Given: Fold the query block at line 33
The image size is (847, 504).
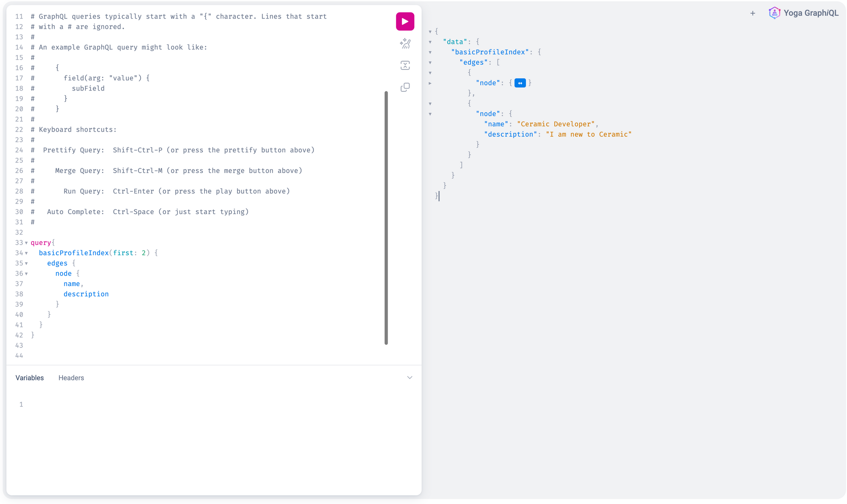Looking at the screenshot, I should (x=26, y=243).
